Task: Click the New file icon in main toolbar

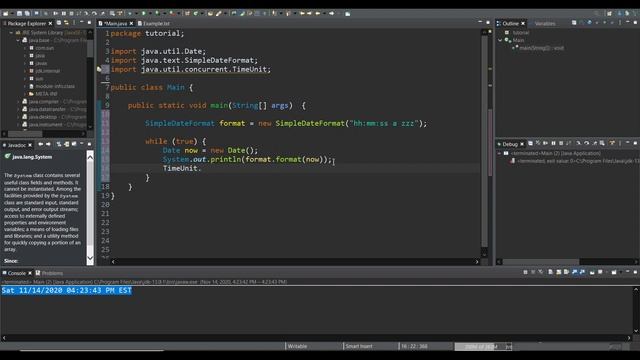Action: point(5,13)
